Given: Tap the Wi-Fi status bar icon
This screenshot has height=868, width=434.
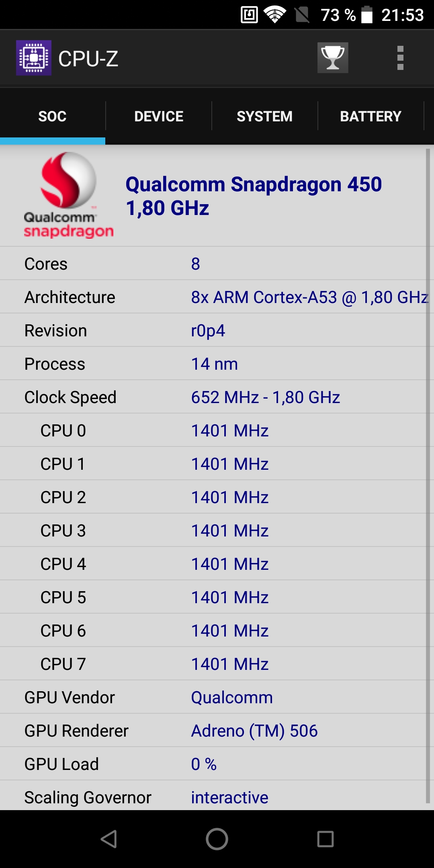Looking at the screenshot, I should 275,15.
